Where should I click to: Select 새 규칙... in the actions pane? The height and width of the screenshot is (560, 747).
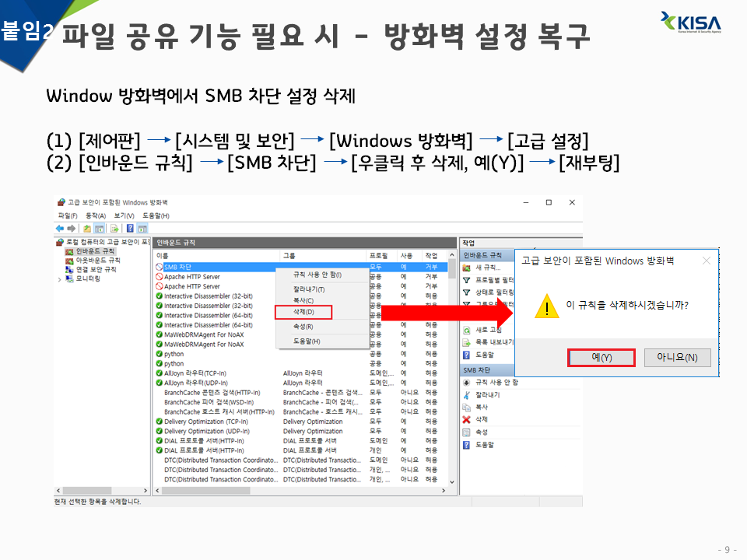point(488,268)
